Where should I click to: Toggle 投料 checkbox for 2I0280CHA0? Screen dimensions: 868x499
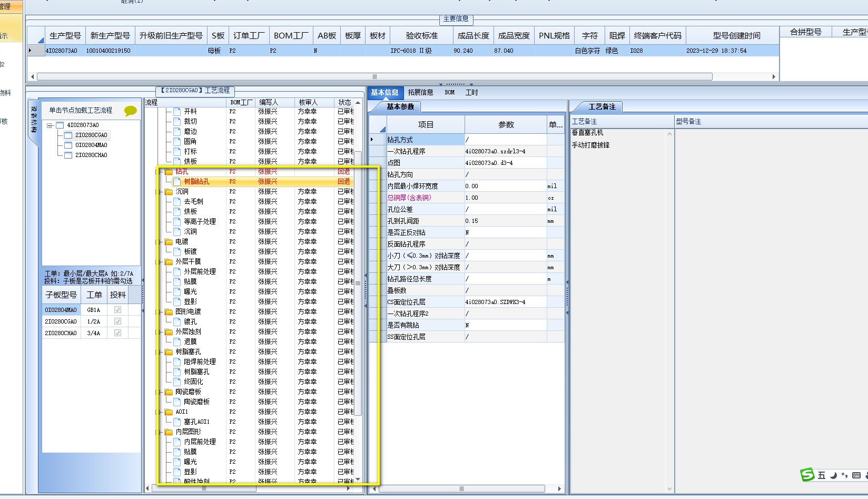pos(117,333)
